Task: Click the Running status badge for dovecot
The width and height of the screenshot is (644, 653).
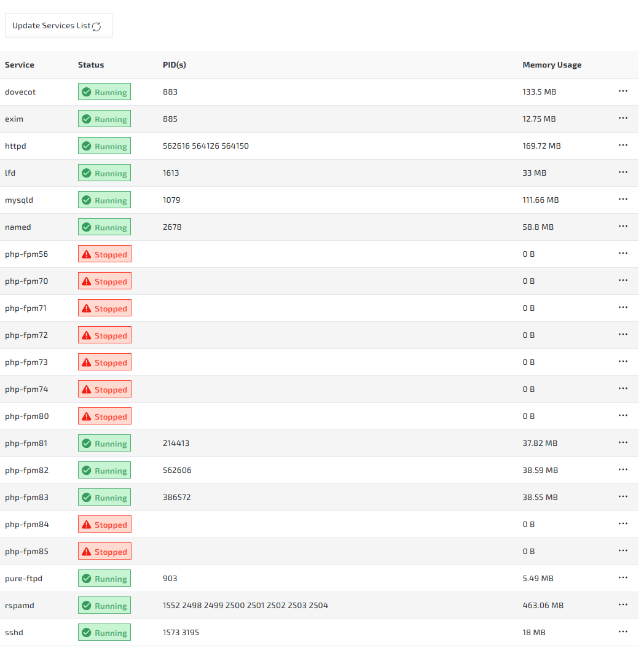Action: (x=104, y=92)
